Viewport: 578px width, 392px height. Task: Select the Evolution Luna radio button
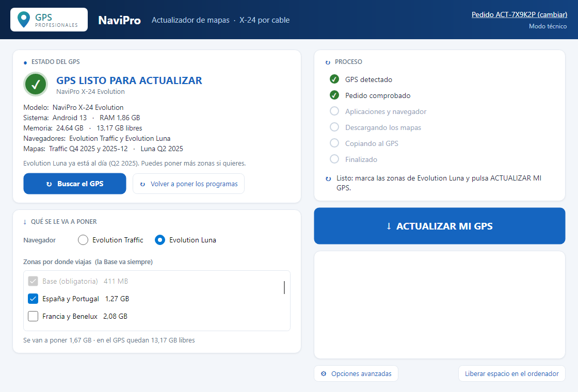[x=160, y=240]
